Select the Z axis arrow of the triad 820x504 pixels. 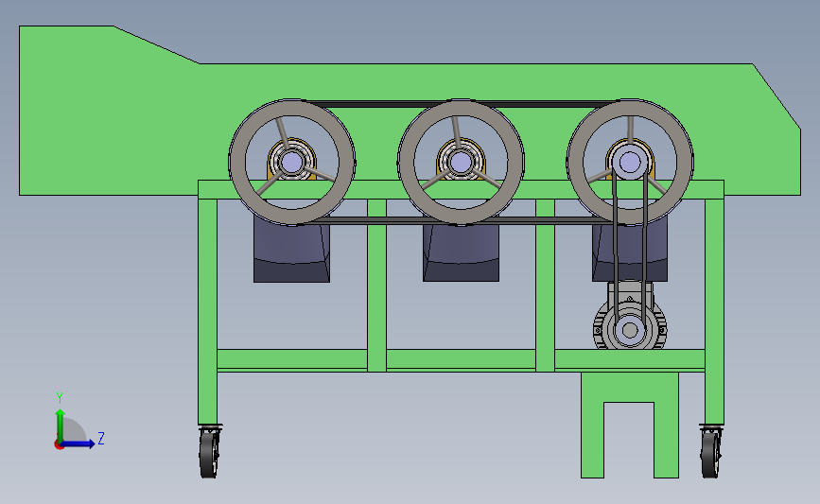click(x=79, y=444)
